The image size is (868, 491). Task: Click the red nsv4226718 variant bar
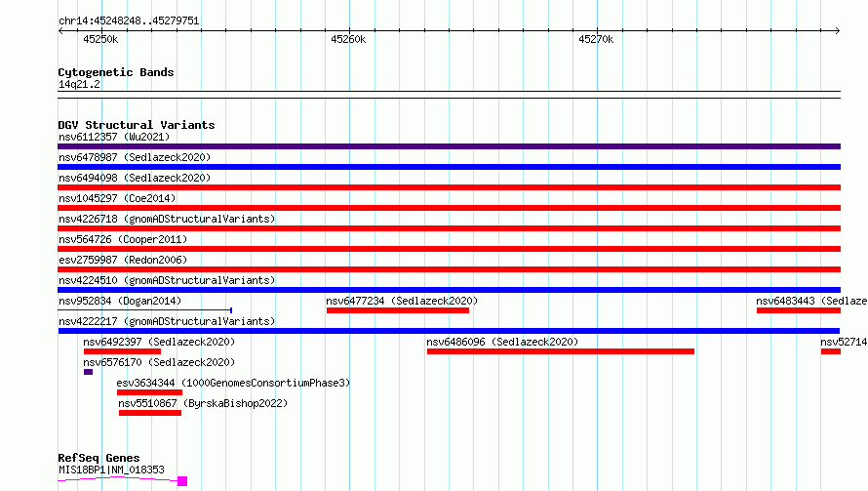(x=449, y=228)
